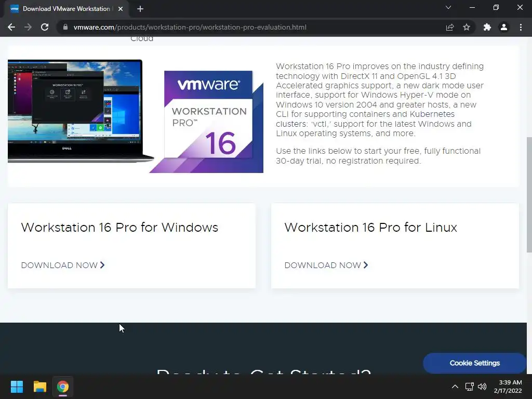Restore down the Chrome window
Image resolution: width=532 pixels, height=399 pixels.
pyautogui.click(x=496, y=7)
